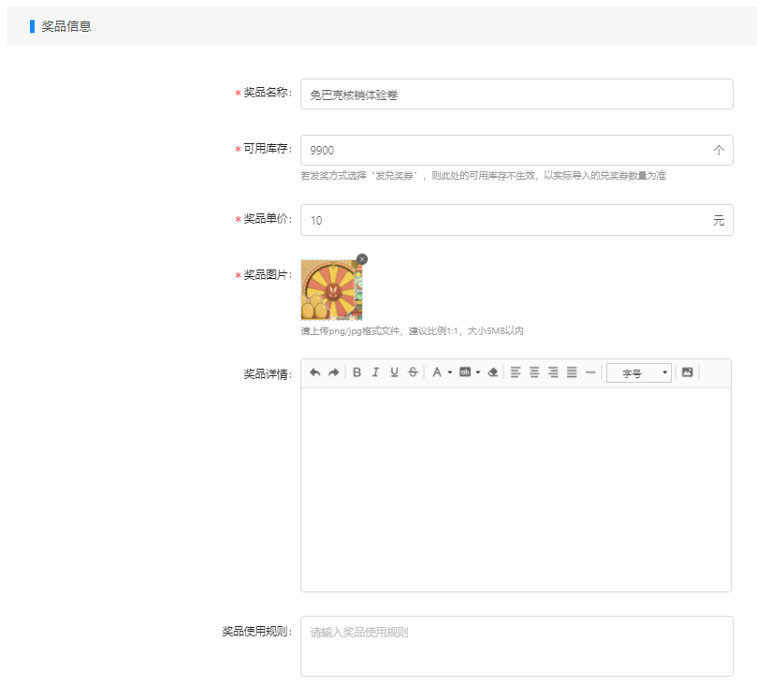Click the 奖品图片 label
Image resolution: width=757 pixels, height=700 pixels.
(266, 275)
